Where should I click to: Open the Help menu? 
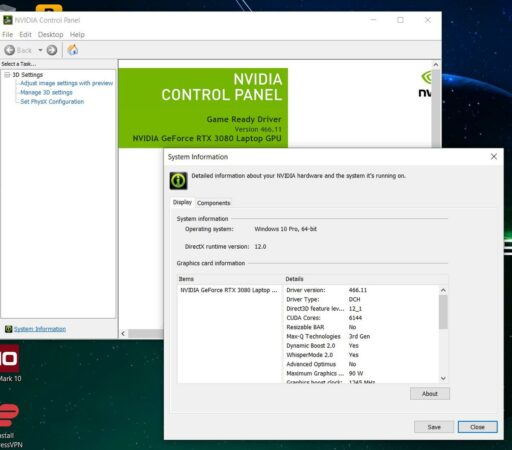pyautogui.click(x=77, y=35)
